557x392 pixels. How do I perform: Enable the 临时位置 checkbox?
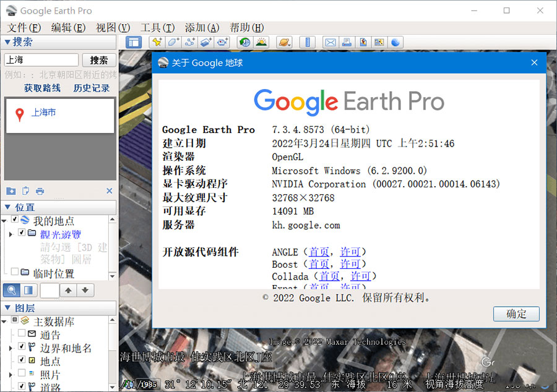(x=15, y=271)
